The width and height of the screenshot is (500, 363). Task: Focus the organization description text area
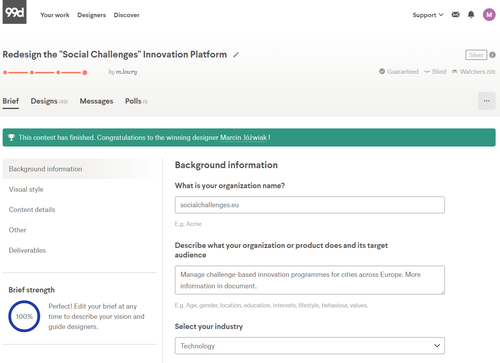point(310,280)
